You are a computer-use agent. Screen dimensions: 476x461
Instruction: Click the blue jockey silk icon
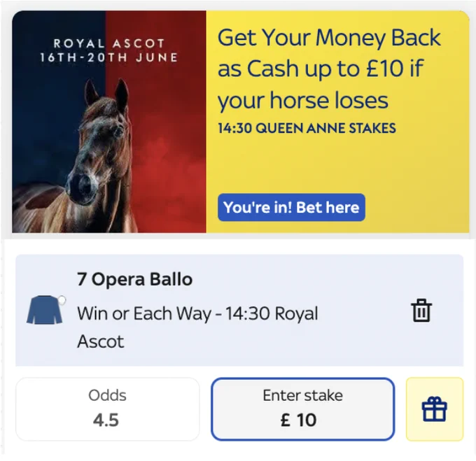pos(44,310)
